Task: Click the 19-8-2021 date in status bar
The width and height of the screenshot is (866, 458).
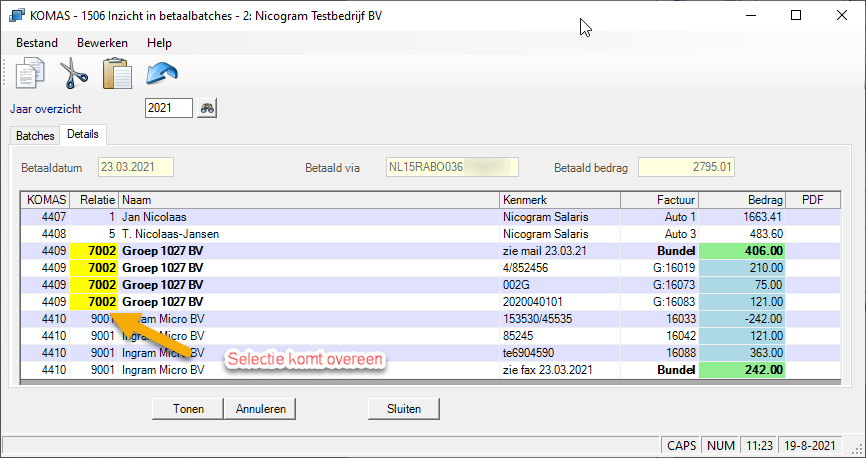Action: point(811,445)
